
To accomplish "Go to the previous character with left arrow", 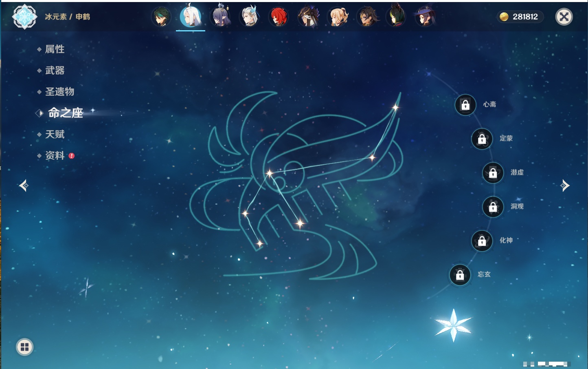I will 24,186.
